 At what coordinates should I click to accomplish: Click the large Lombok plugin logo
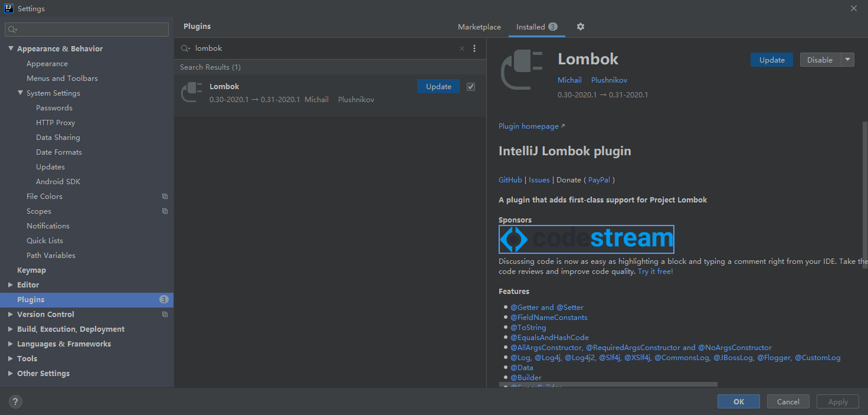click(x=522, y=71)
